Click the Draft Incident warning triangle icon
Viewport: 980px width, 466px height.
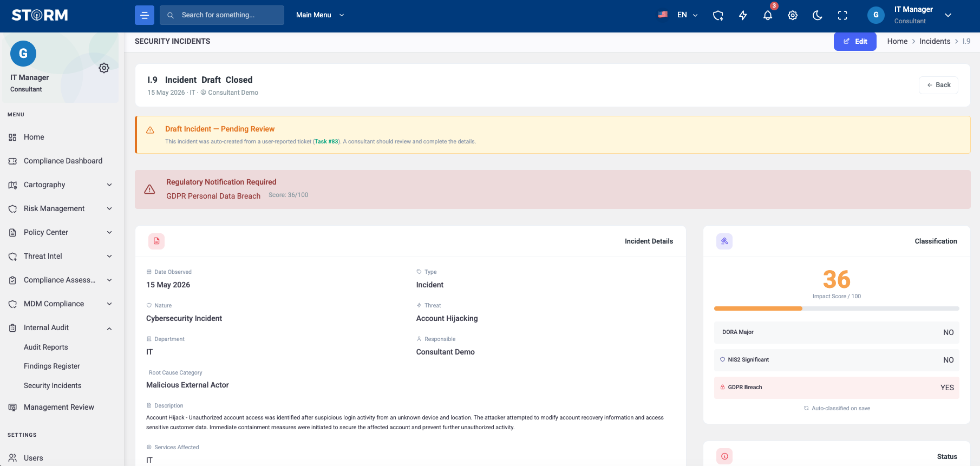pos(151,130)
